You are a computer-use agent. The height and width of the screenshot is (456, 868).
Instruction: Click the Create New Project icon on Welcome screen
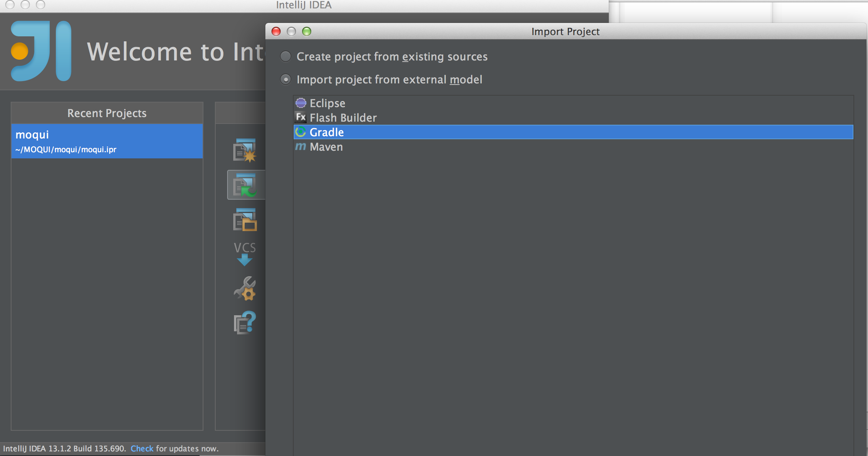pyautogui.click(x=245, y=150)
